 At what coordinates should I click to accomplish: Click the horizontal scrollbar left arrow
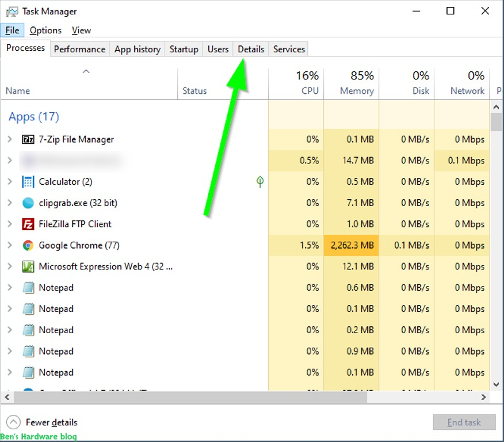(x=7, y=397)
